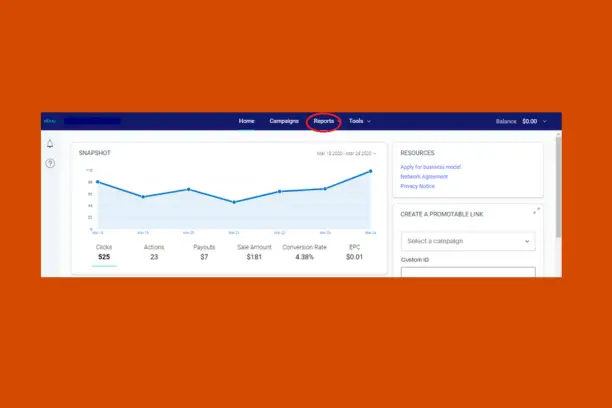
Task: Open the help question mark icon
Action: pyautogui.click(x=50, y=163)
